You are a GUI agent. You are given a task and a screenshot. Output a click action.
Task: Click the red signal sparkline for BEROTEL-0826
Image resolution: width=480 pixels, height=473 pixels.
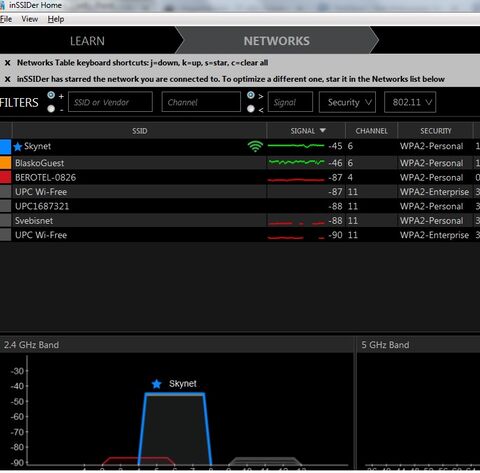click(296, 180)
